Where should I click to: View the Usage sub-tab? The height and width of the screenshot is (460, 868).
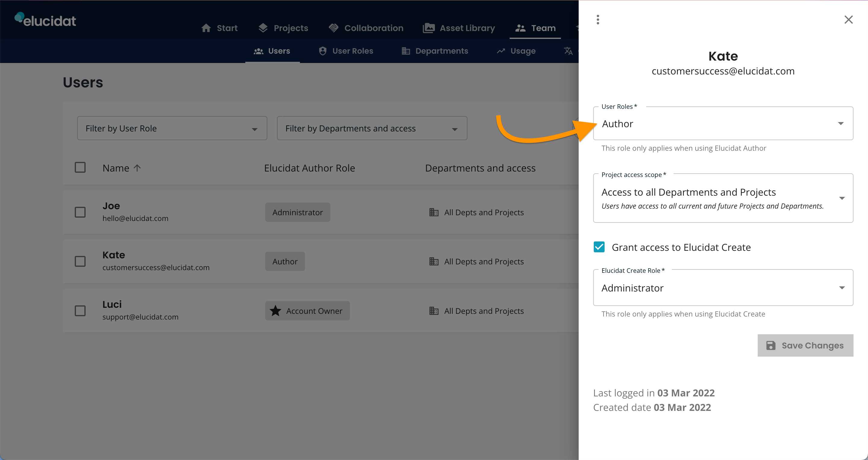point(516,51)
